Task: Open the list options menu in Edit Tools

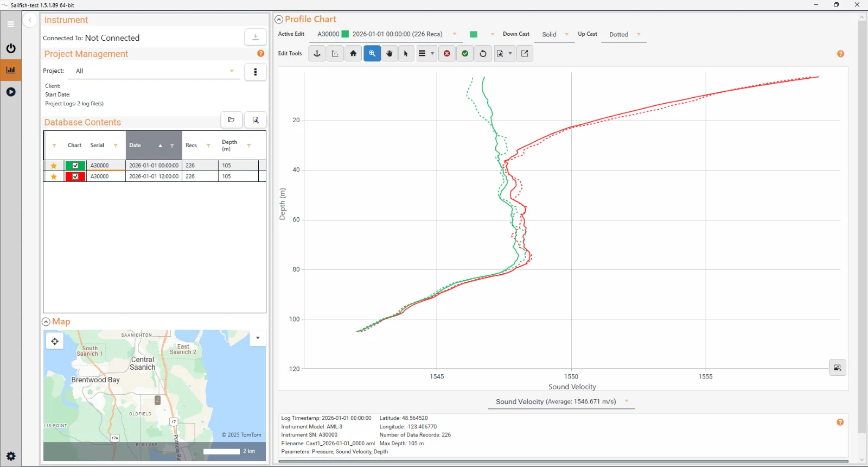Action: (426, 53)
